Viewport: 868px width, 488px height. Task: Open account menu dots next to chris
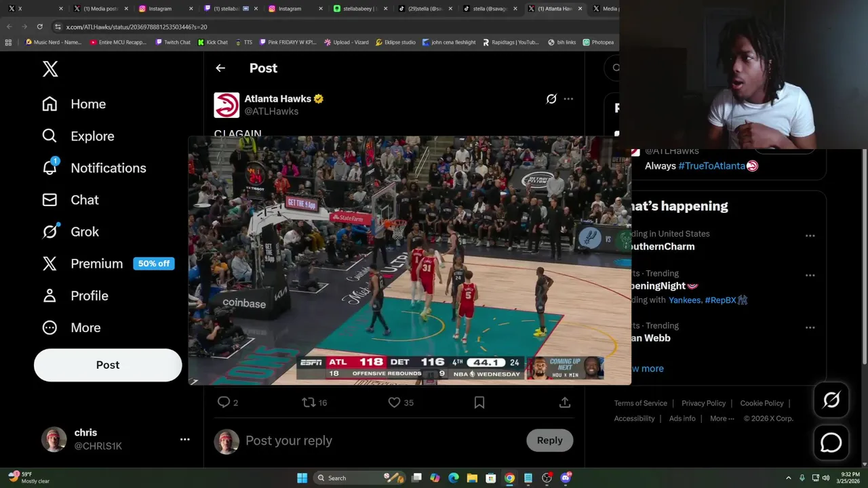[184, 439]
